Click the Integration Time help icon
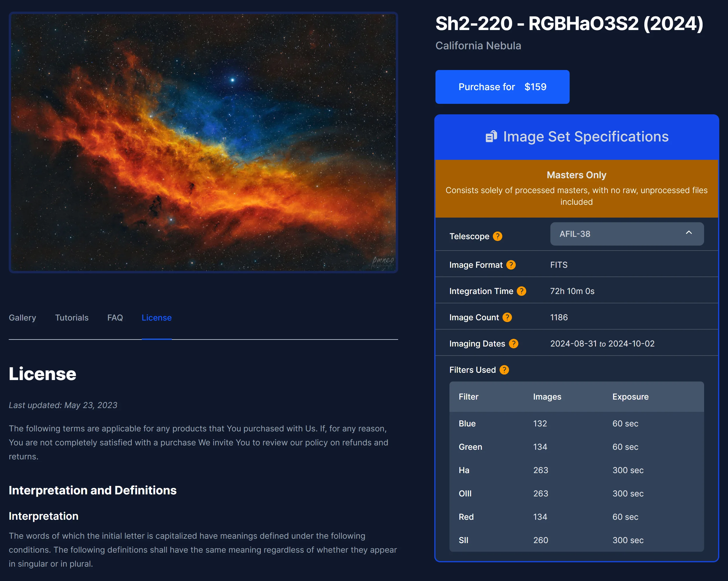The image size is (728, 581). click(521, 291)
